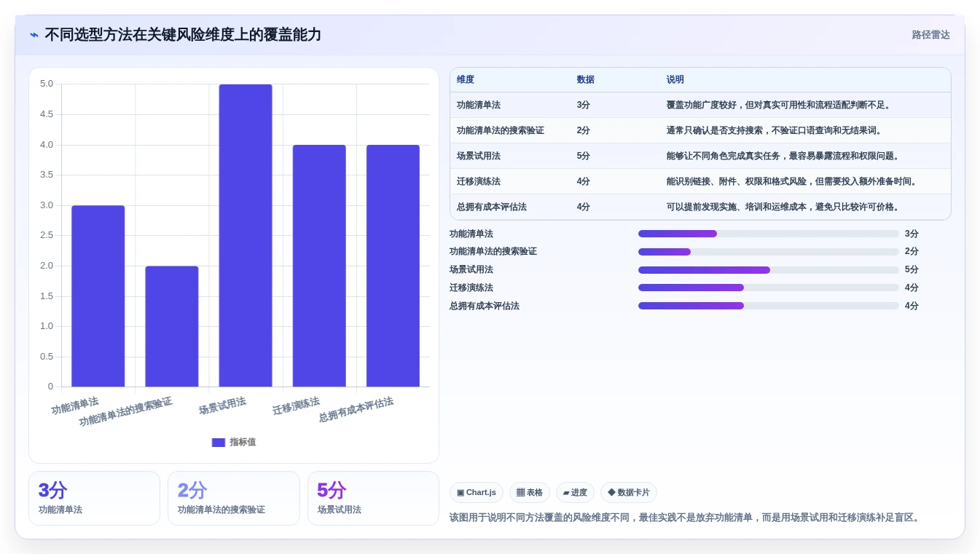Screen dimensions: 980x554
Task: Click the 数据 table column header
Action: [x=585, y=80]
